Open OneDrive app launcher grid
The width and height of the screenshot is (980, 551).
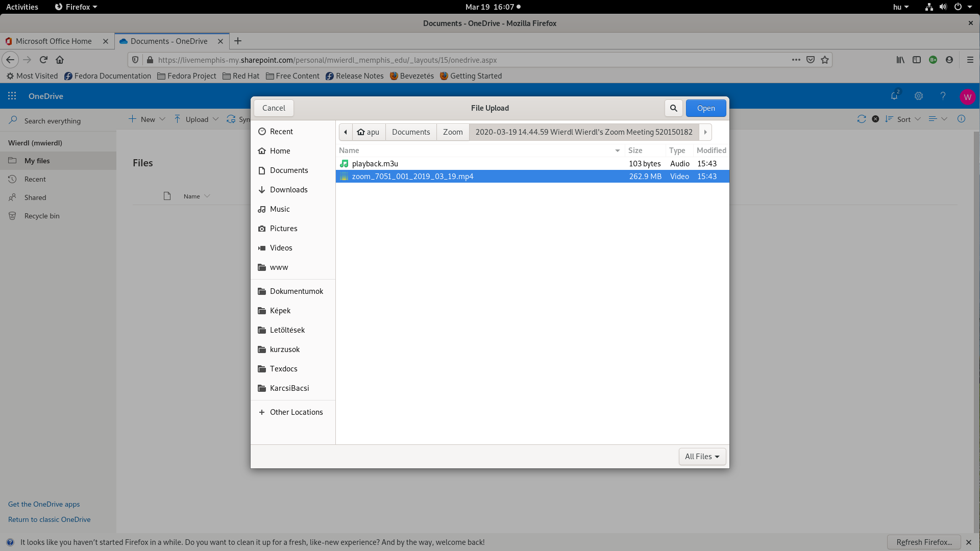pyautogui.click(x=12, y=96)
